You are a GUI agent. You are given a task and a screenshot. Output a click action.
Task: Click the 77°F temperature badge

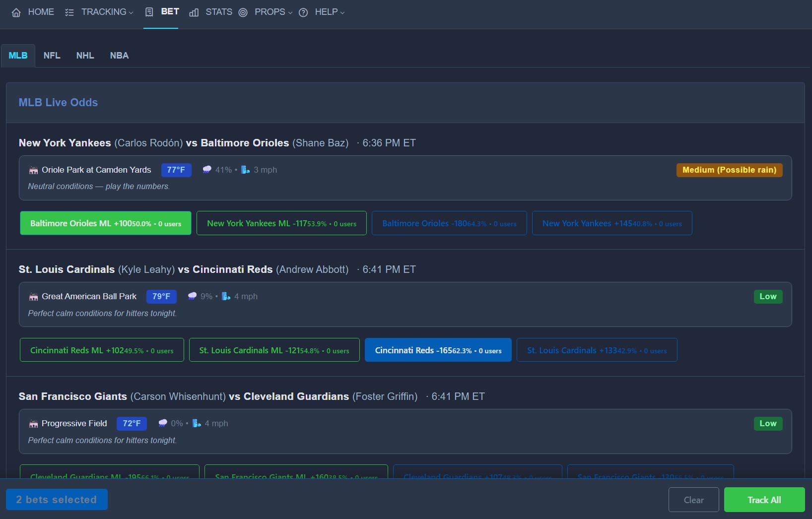pyautogui.click(x=176, y=170)
